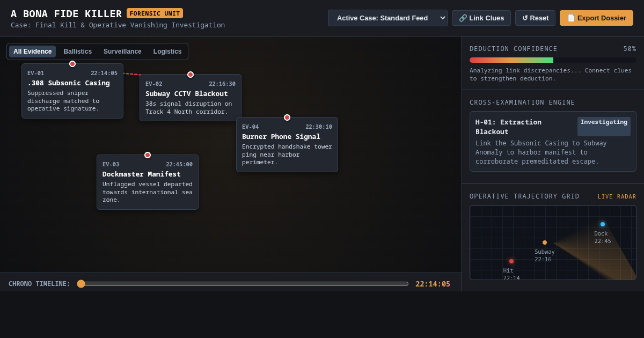The height and width of the screenshot is (338, 644).
Task: Select the Burner Phone Signal evidence card
Action: click(x=287, y=144)
